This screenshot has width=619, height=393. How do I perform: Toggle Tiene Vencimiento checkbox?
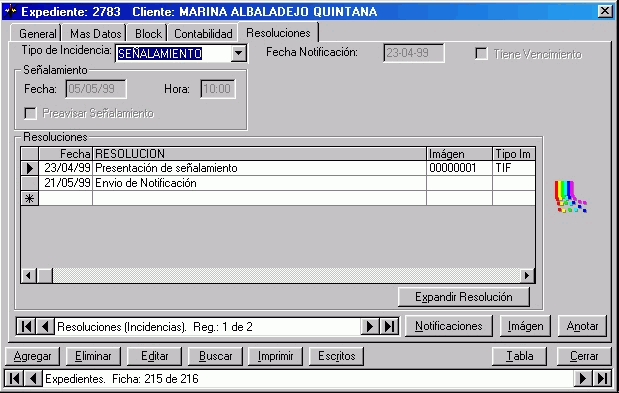[x=481, y=54]
